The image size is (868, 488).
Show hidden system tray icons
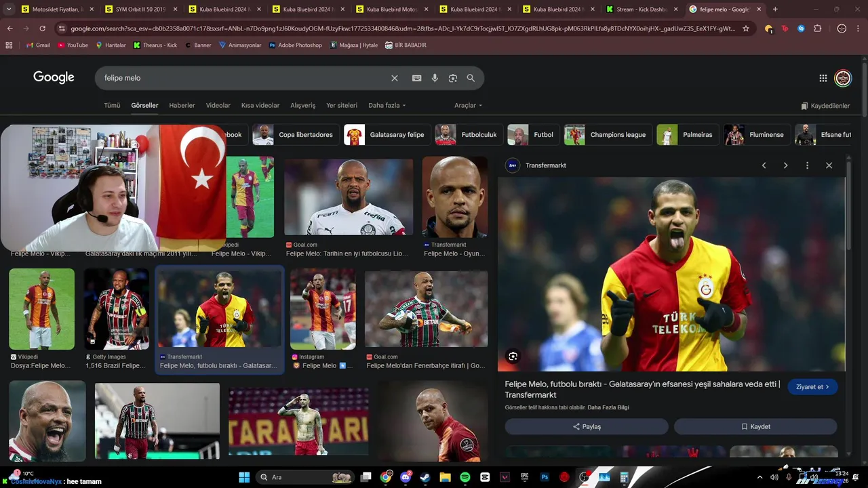pos(761,477)
